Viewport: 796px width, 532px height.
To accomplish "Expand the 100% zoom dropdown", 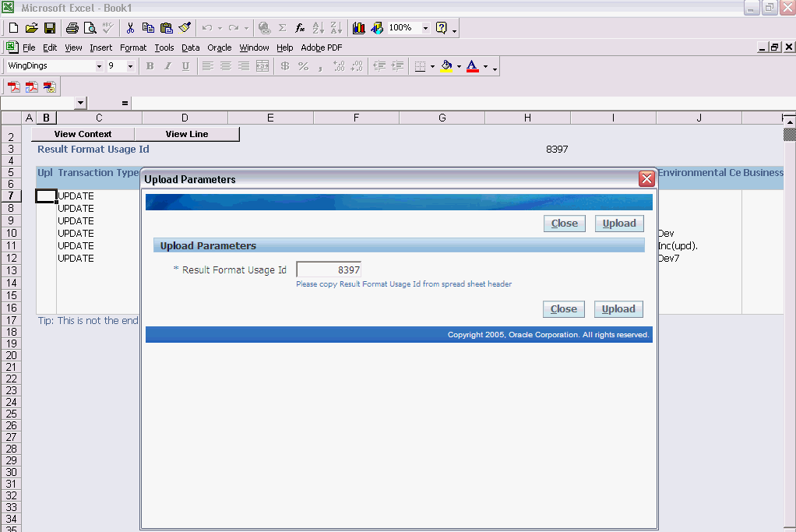I will pyautogui.click(x=425, y=28).
